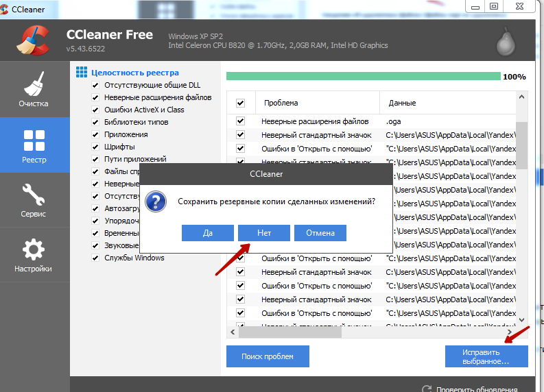Click the pear icon in header corner

coord(504,44)
